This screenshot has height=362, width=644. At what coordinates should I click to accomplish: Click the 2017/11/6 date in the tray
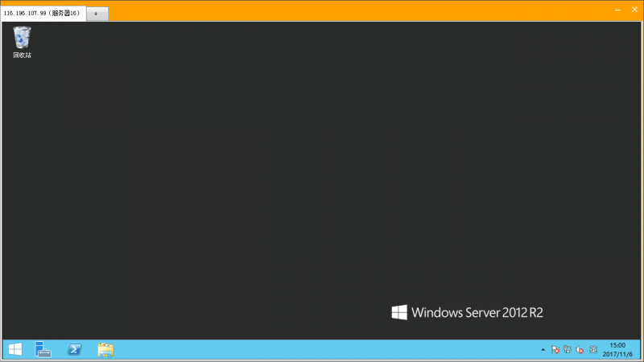point(617,354)
